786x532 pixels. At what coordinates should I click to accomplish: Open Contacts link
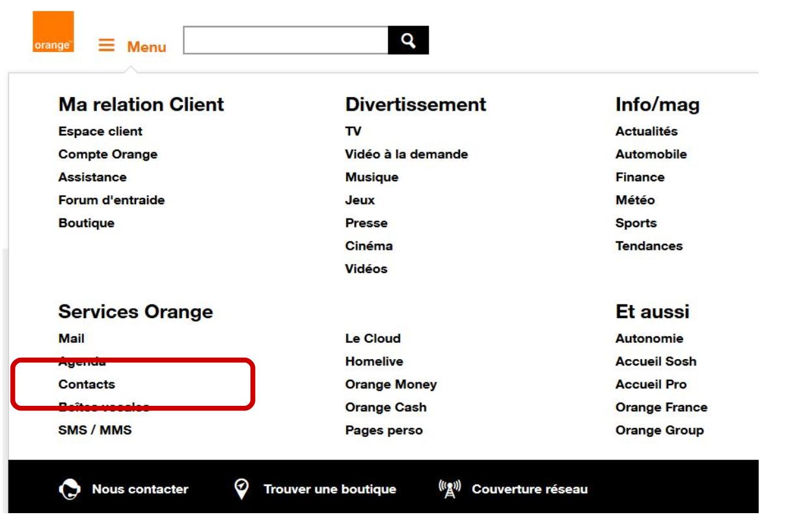(x=87, y=384)
